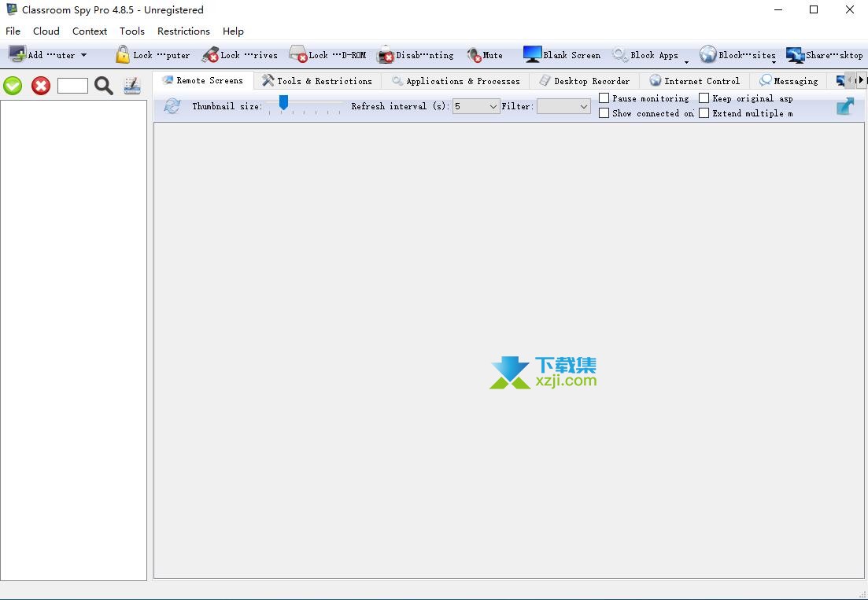The image size is (868, 600).
Task: Enable the Pause monitoring checkbox
Action: 604,98
